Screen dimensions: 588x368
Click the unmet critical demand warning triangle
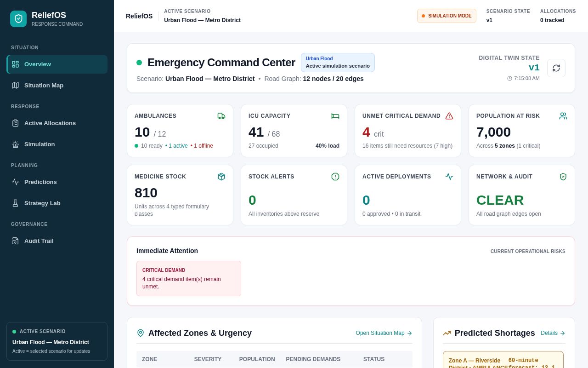(x=449, y=116)
